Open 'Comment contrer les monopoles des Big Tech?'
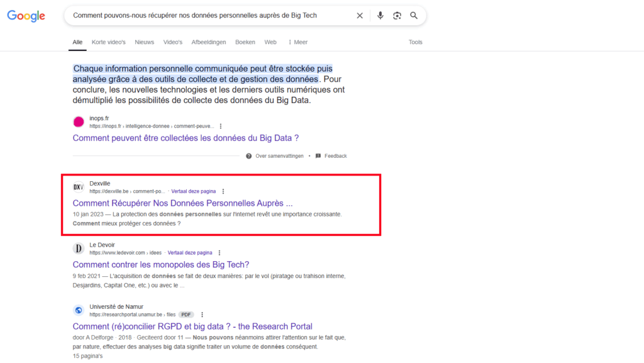Image resolution: width=644 pixels, height=363 pixels. 161,265
